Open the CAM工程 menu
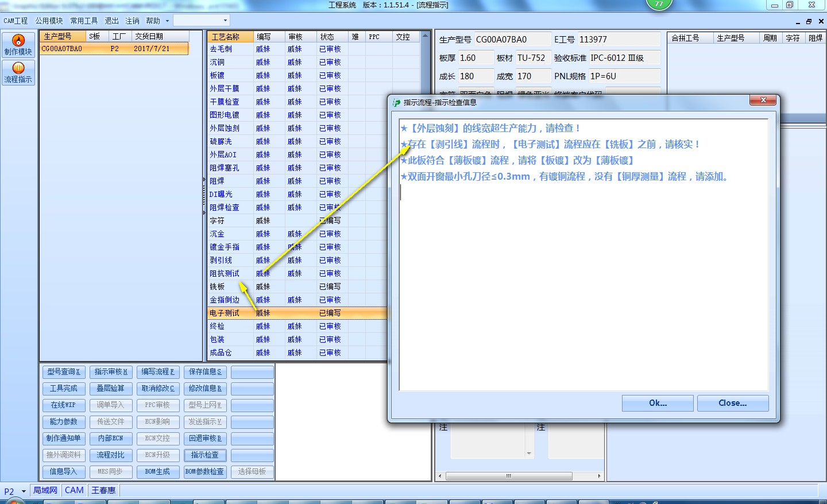 (16, 21)
